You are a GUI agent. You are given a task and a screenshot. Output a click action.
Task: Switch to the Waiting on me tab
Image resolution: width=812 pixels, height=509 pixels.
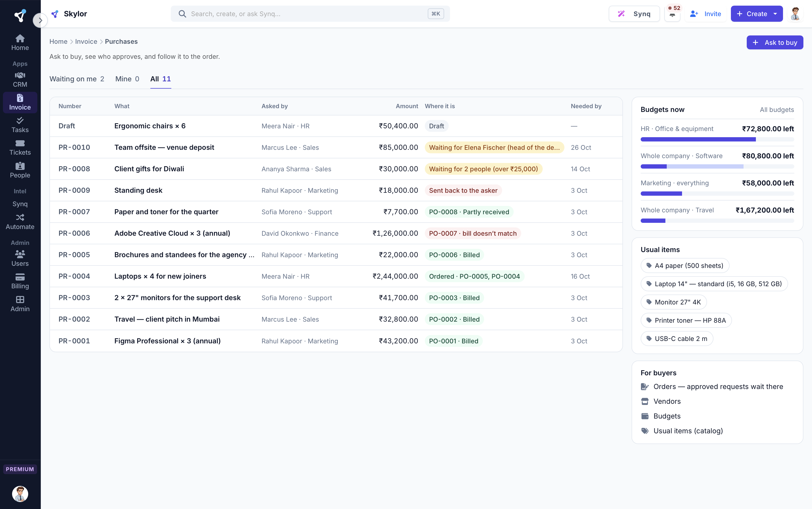(77, 79)
